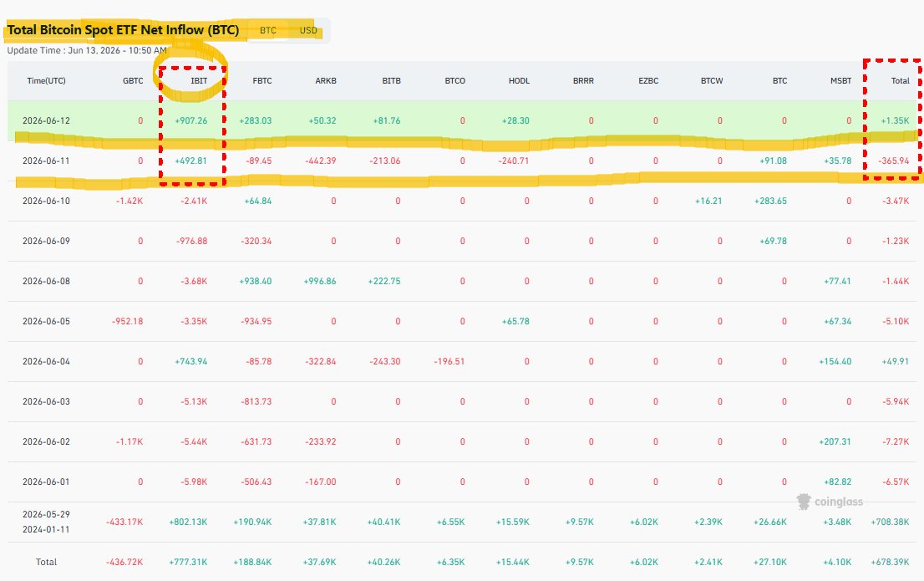Click the GBTC value -1.42K
The image size is (924, 581).
pyautogui.click(x=129, y=201)
